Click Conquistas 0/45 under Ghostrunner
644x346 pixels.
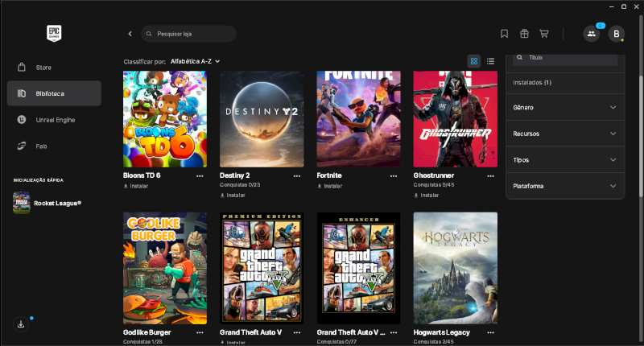point(434,185)
